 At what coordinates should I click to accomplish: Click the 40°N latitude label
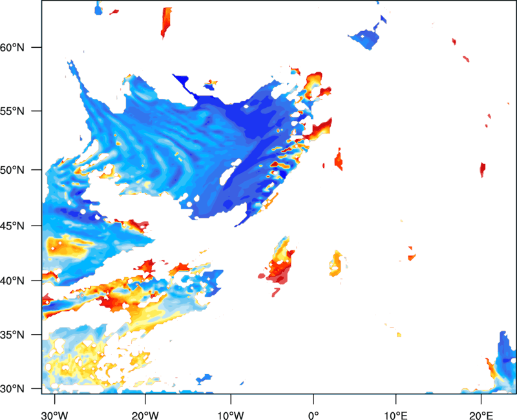tap(12, 281)
